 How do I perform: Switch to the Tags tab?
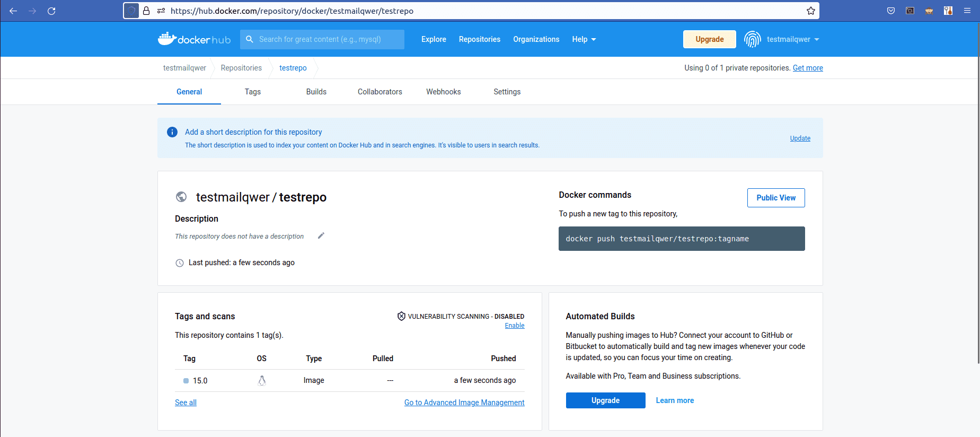coord(253,92)
